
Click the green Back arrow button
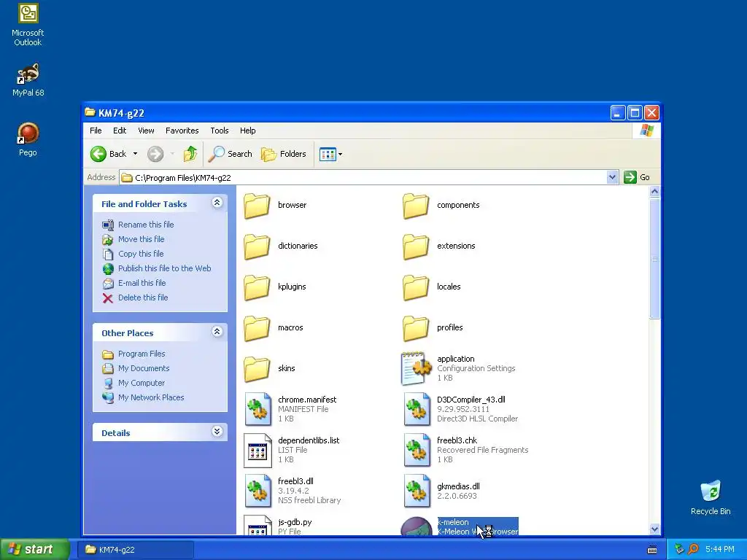[x=98, y=154]
